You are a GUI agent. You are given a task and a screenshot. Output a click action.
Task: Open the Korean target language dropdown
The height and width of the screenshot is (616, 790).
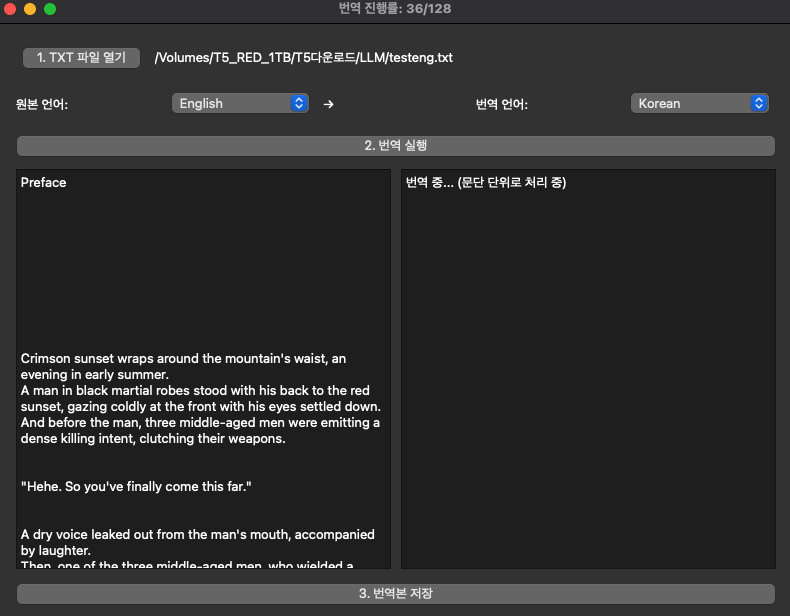coord(698,103)
